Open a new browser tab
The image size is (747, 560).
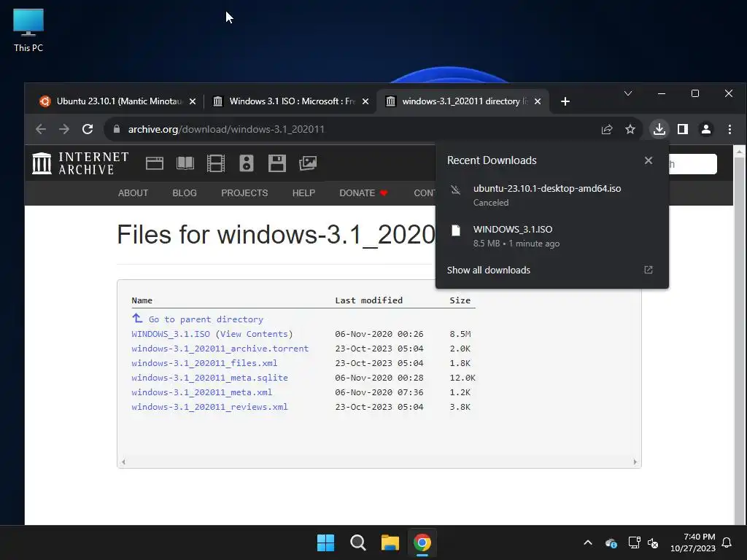[565, 101]
